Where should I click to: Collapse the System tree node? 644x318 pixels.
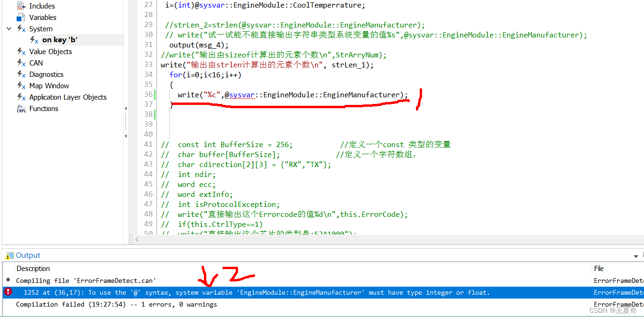(9, 29)
